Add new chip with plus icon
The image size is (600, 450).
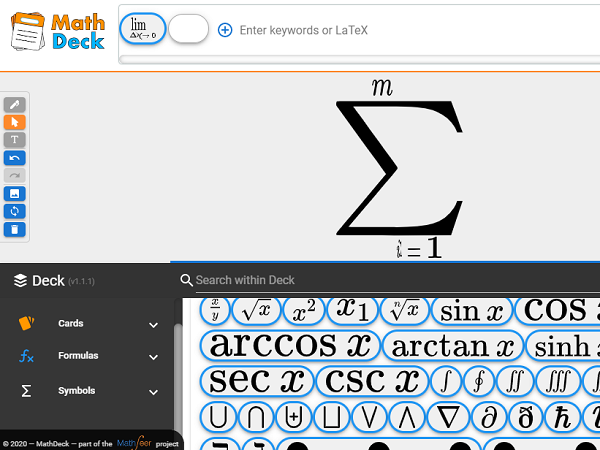[x=225, y=30]
